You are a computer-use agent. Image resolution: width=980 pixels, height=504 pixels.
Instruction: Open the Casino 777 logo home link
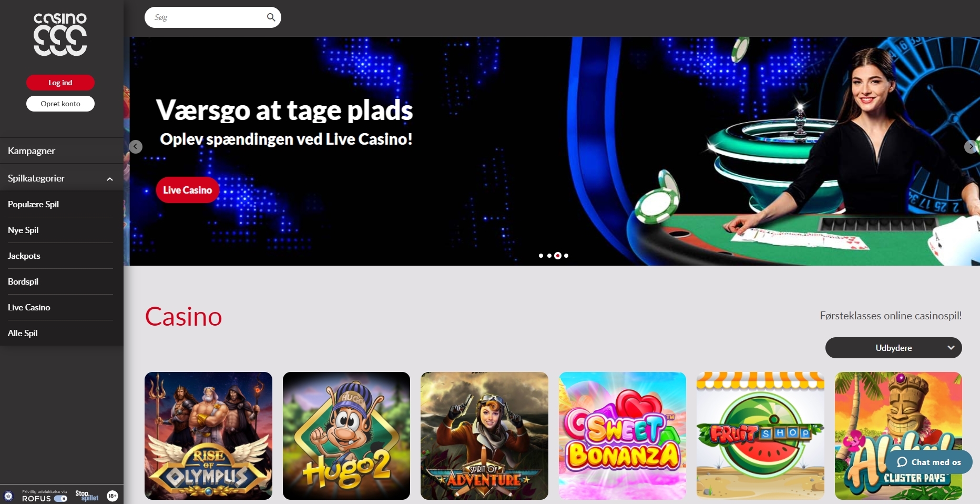[60, 35]
